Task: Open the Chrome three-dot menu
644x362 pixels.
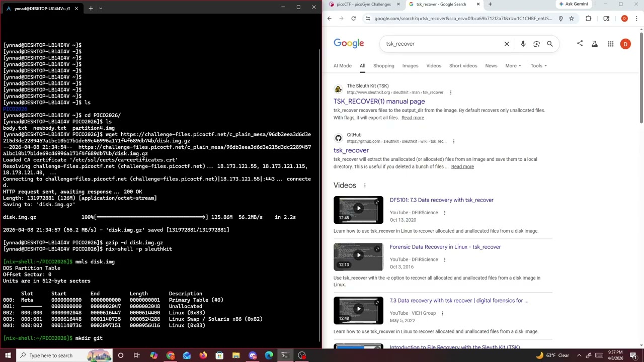Action: coord(636,19)
